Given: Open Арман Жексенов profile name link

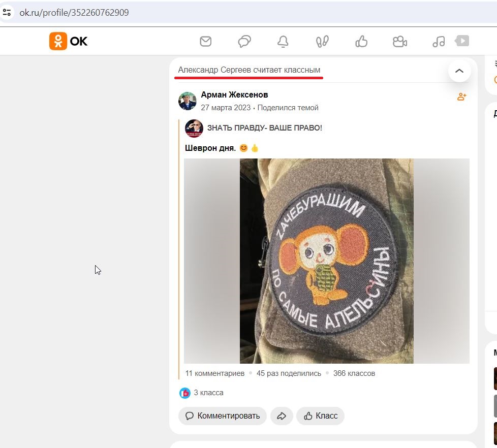Looking at the screenshot, I should [235, 95].
